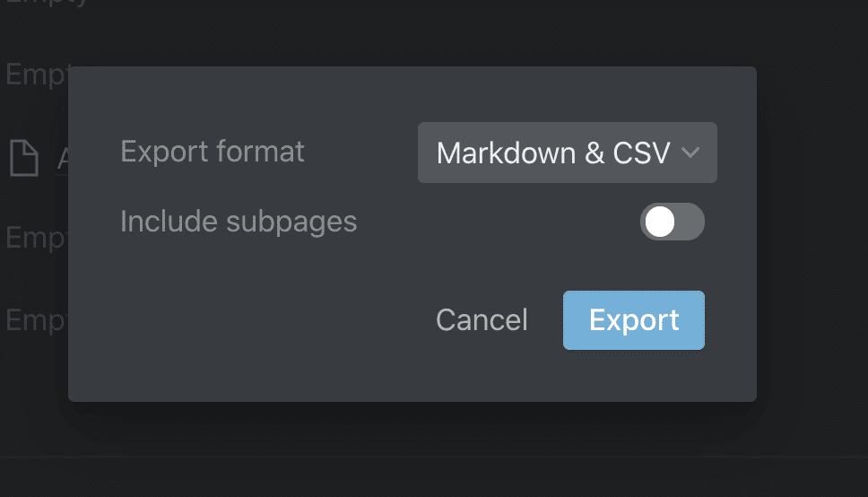Select the Markdown & CSV format box

point(568,153)
